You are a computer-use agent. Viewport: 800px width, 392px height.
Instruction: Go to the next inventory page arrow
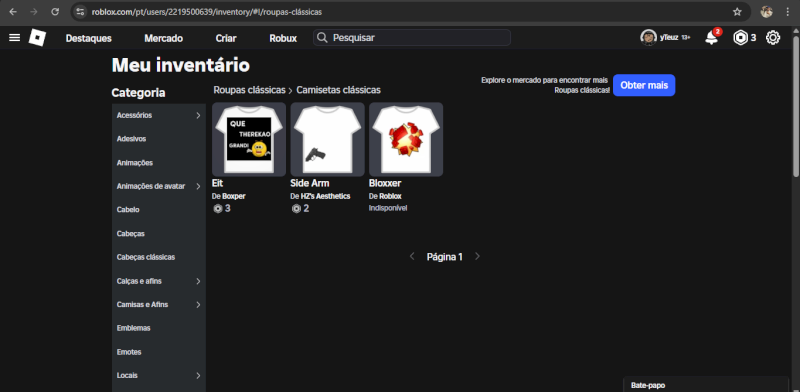[478, 257]
